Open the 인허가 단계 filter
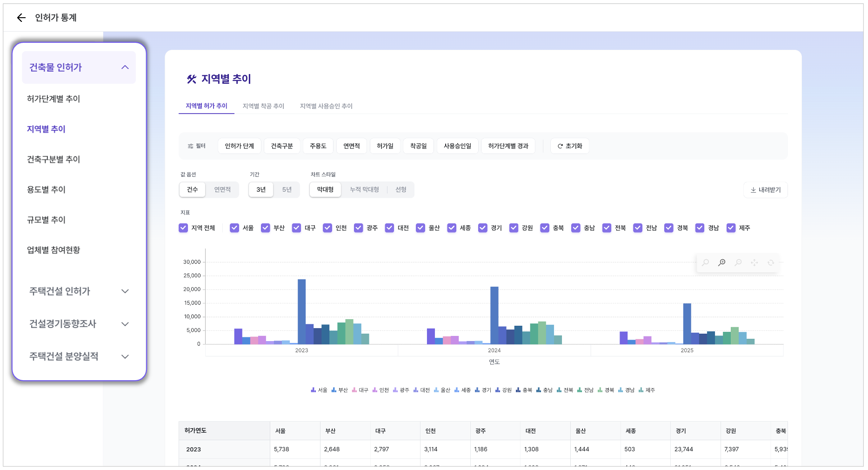 [239, 146]
